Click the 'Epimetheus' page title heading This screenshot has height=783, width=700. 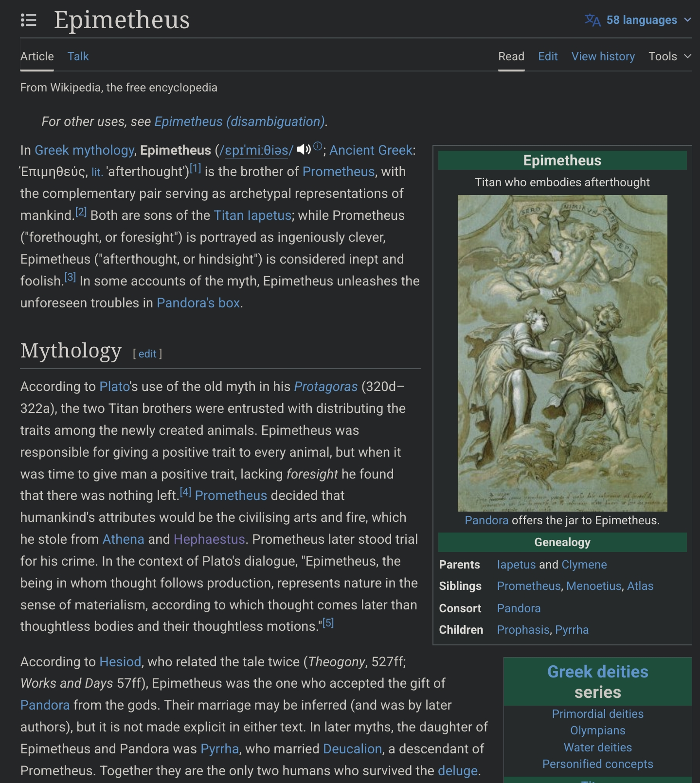click(x=122, y=20)
